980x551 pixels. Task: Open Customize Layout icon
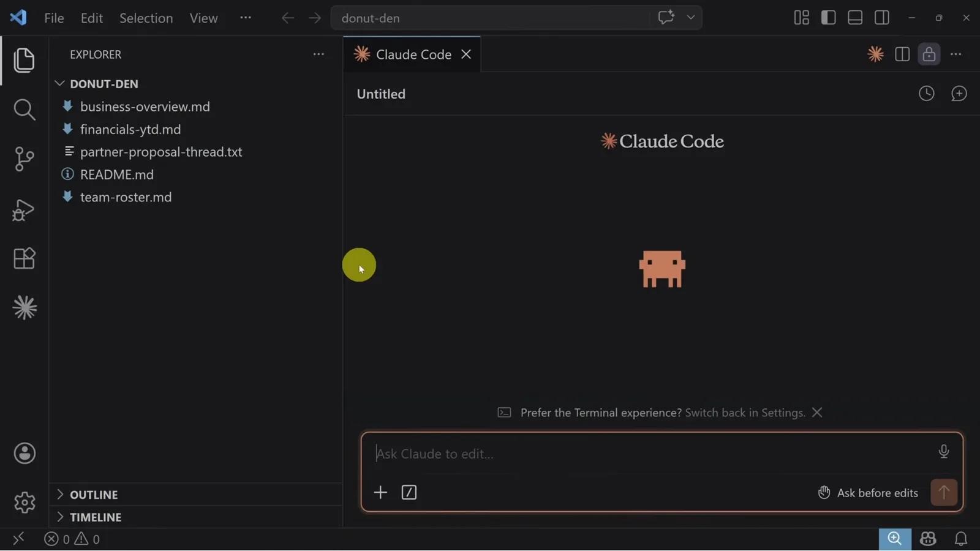(x=802, y=18)
